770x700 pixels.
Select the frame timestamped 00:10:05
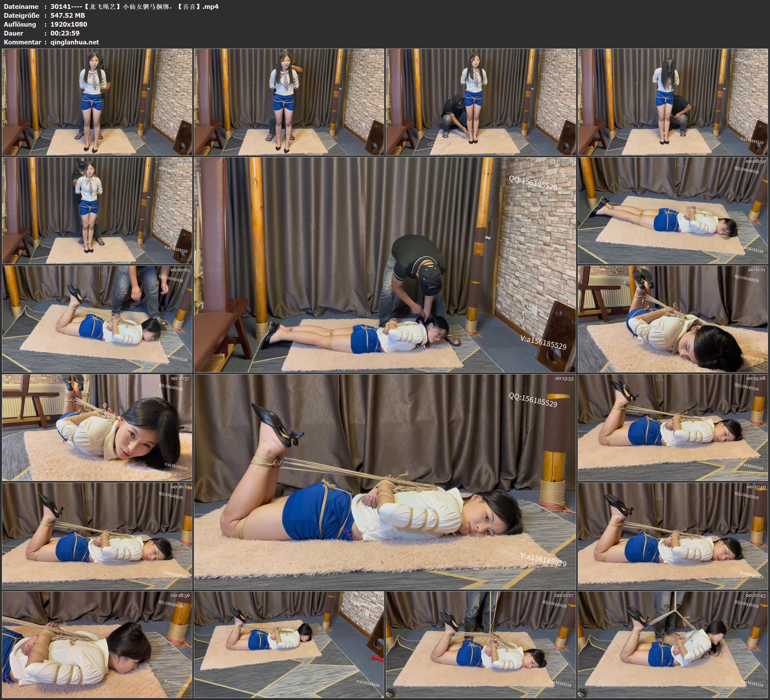tap(97, 319)
